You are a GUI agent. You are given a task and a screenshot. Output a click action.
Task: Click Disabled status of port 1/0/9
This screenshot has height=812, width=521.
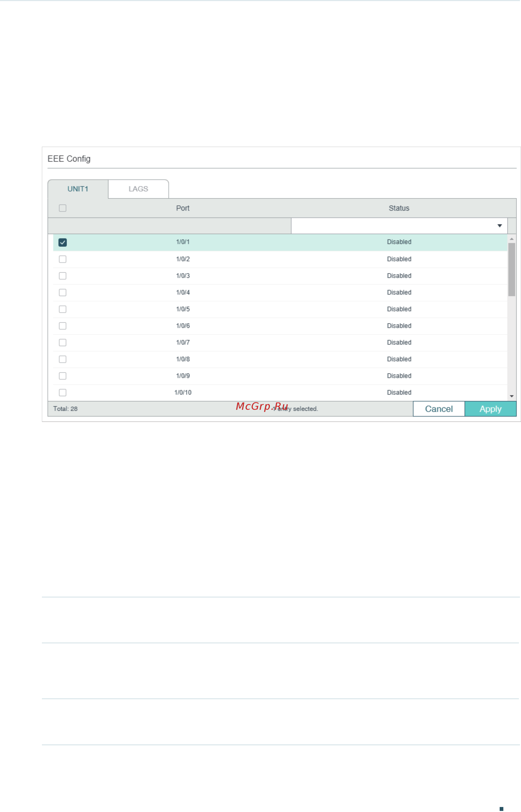point(399,376)
